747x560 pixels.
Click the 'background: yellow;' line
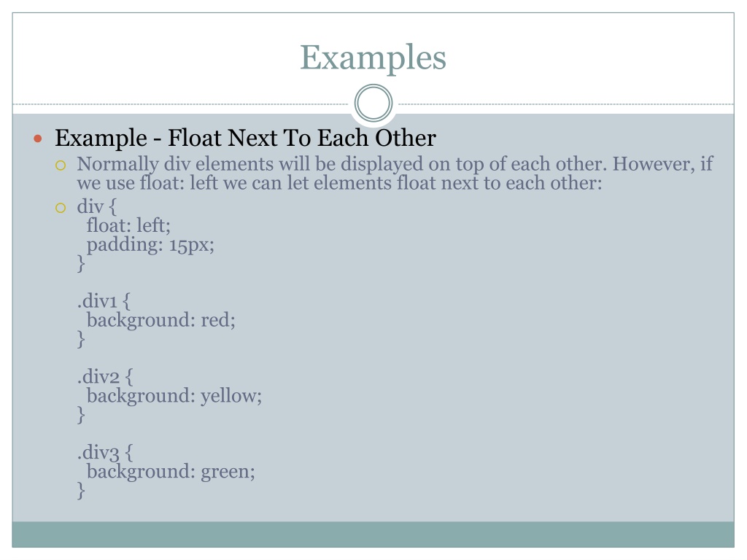174,396
